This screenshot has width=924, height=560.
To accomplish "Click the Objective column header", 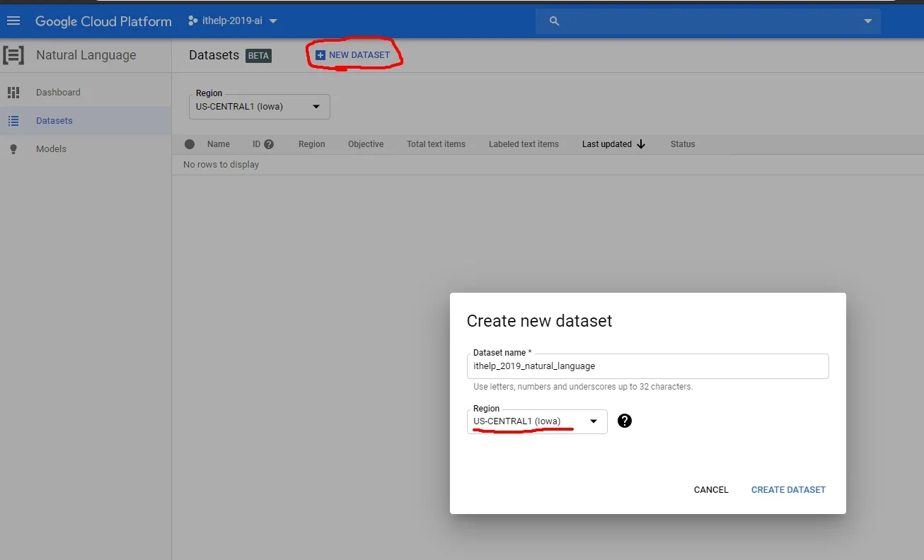I will (366, 144).
